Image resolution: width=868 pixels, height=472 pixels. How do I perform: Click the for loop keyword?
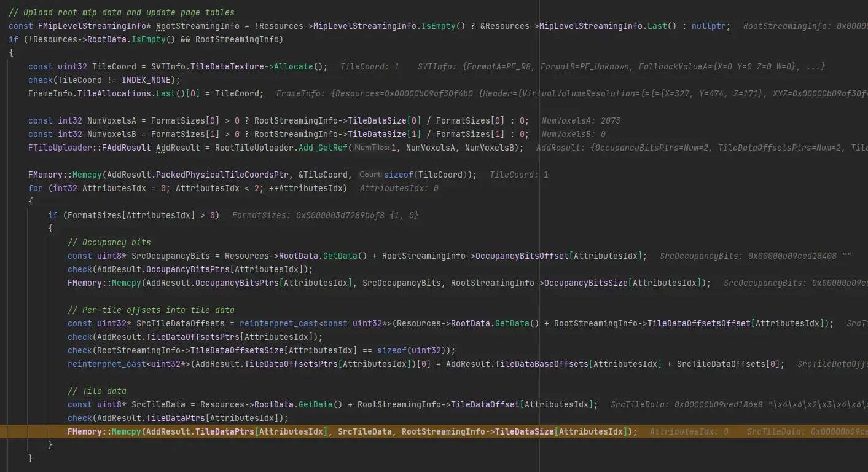36,188
